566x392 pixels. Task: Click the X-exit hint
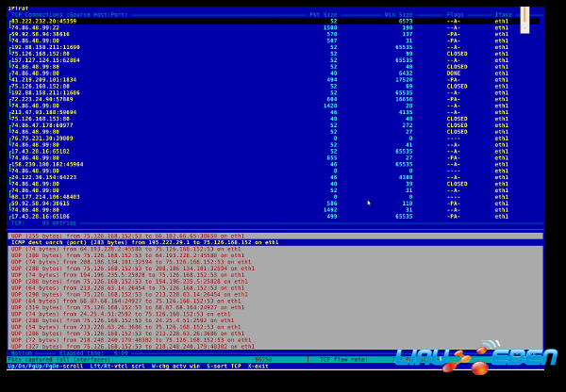pyautogui.click(x=258, y=366)
